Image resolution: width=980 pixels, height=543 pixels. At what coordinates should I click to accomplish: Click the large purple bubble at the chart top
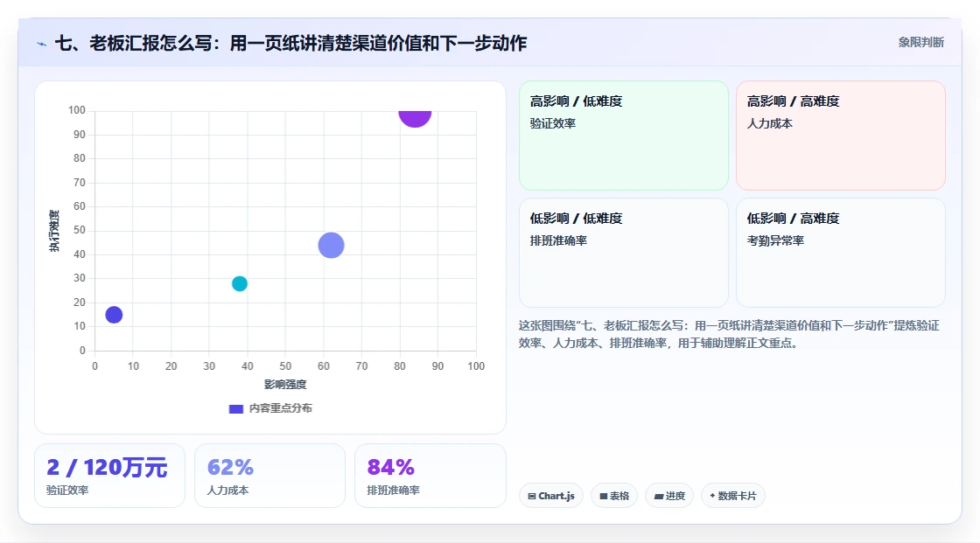click(x=415, y=117)
